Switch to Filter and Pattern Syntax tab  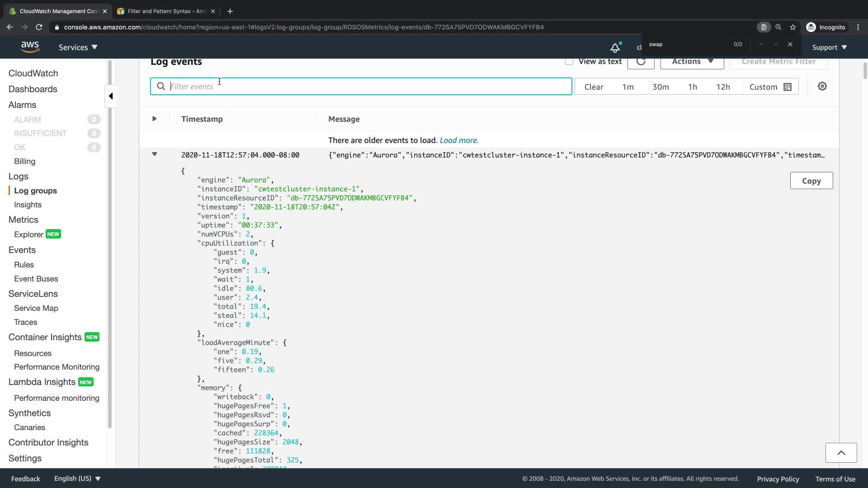pyautogui.click(x=166, y=11)
